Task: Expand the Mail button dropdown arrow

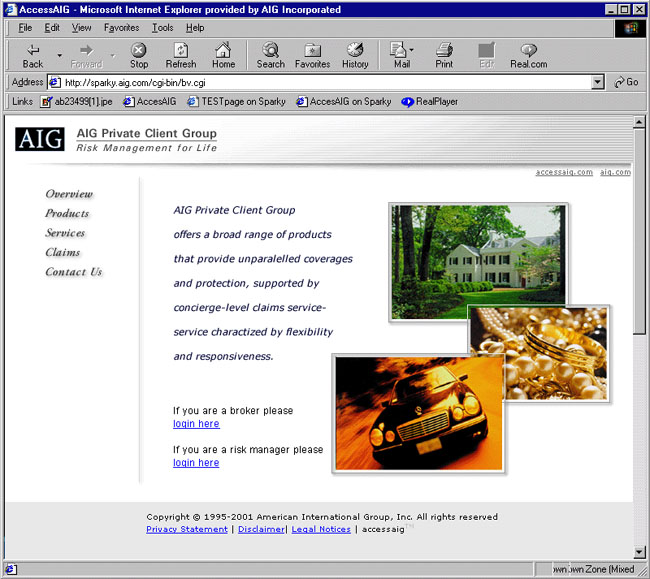Action: [x=411, y=50]
